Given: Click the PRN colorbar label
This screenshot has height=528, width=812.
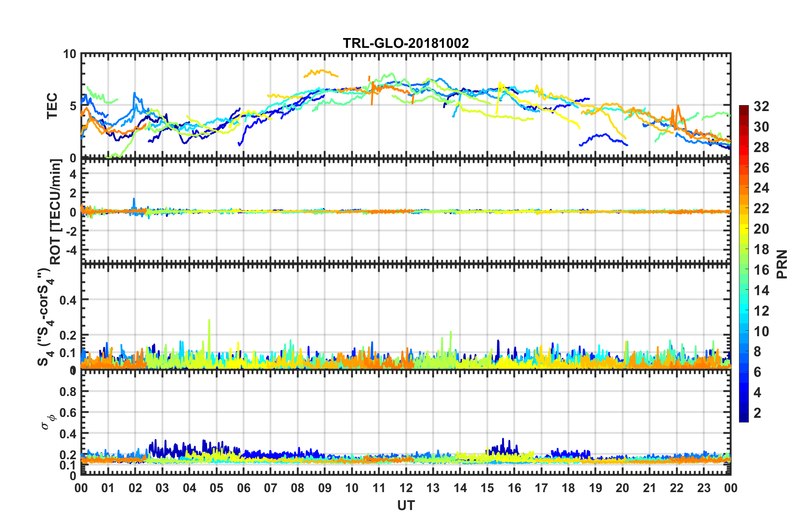Looking at the screenshot, I should tap(782, 264).
